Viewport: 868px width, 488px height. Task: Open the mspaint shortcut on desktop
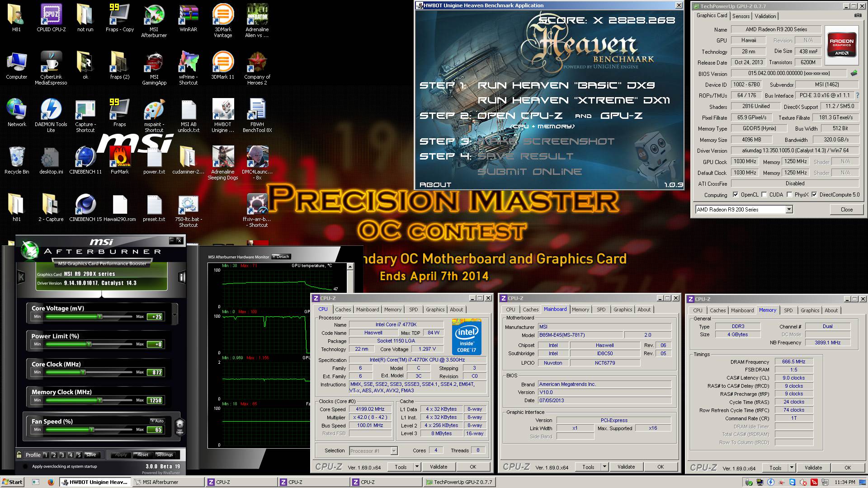coord(154,115)
